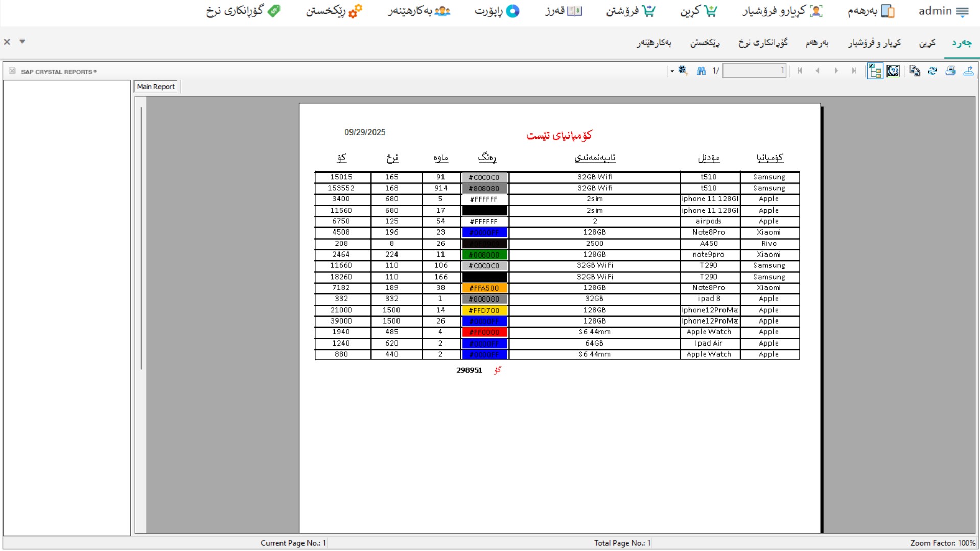Expand the zoom level dropdown arrow

pyautogui.click(x=672, y=71)
